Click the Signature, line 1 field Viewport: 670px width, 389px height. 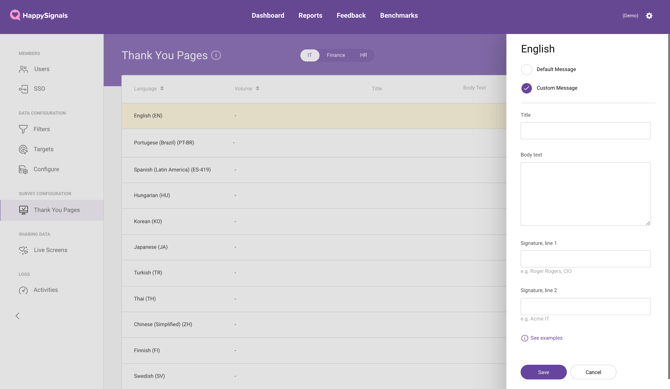[585, 259]
